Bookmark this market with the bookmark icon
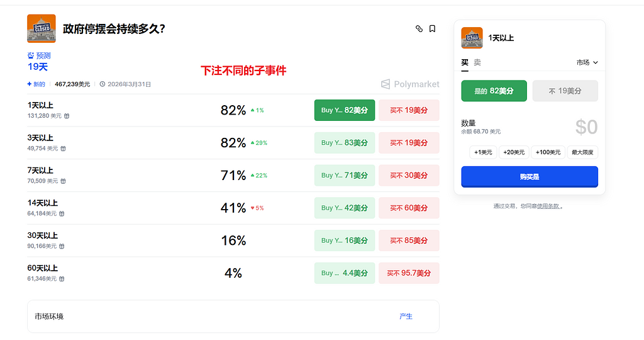 point(433,29)
